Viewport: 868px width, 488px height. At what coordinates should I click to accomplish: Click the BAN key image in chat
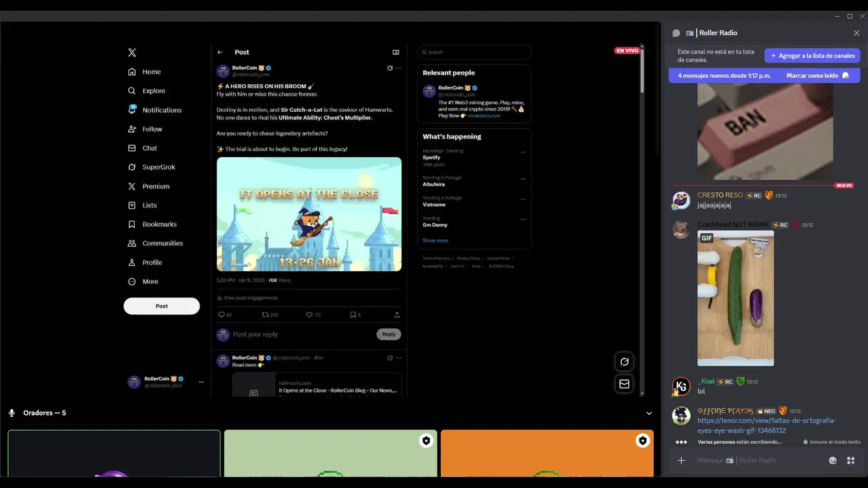tap(765, 131)
